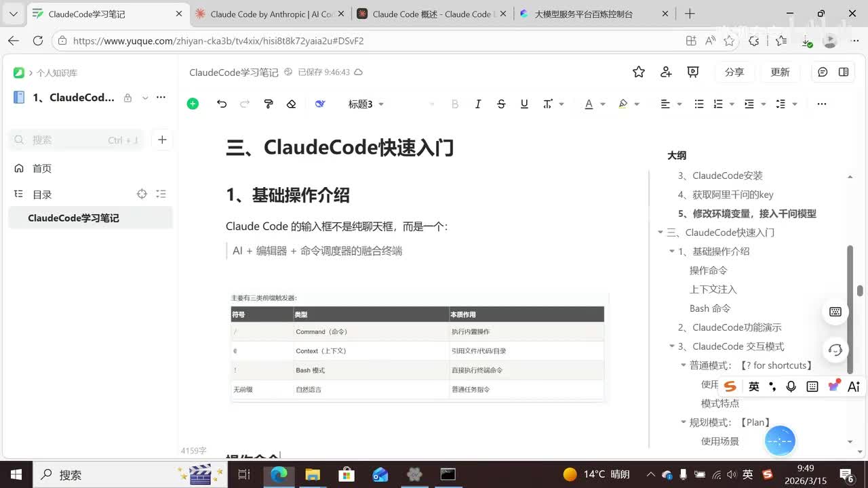Add a collaborator to the document
This screenshot has height=488, width=868.
[x=666, y=72]
